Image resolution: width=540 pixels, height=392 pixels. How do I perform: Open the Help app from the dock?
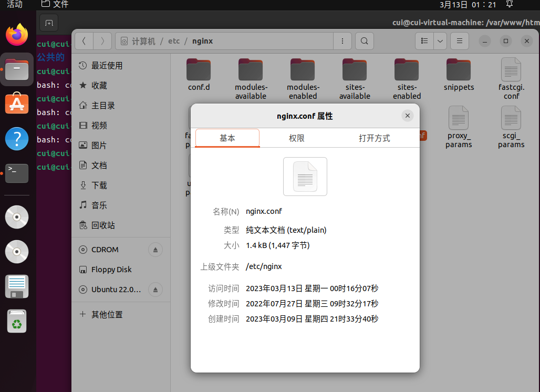16,138
